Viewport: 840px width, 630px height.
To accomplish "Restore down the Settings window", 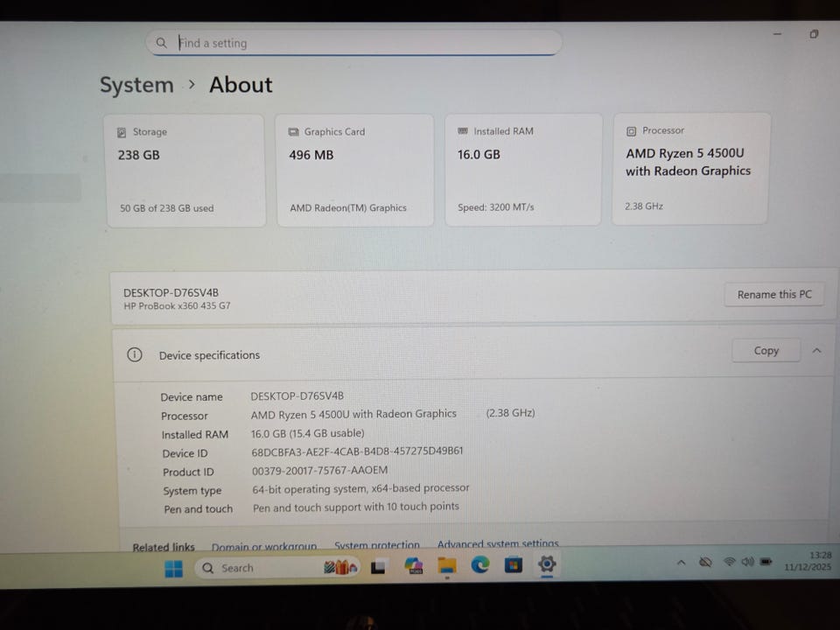I will 814,34.
